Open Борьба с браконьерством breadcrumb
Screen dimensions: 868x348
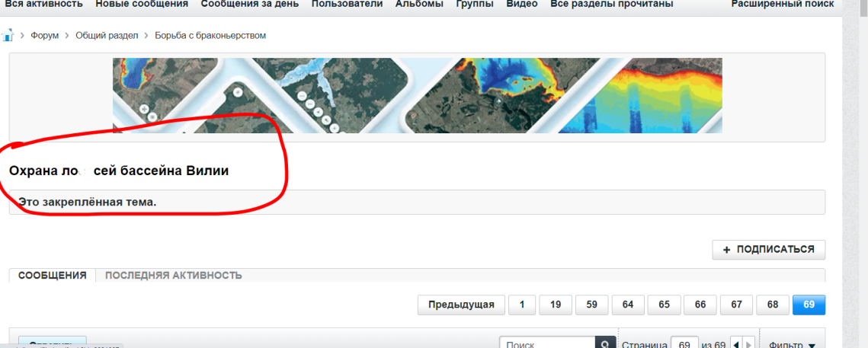pos(210,36)
